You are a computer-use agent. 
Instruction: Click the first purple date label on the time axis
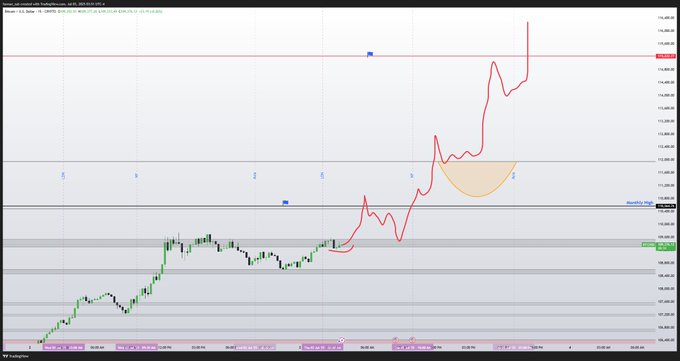point(63,348)
